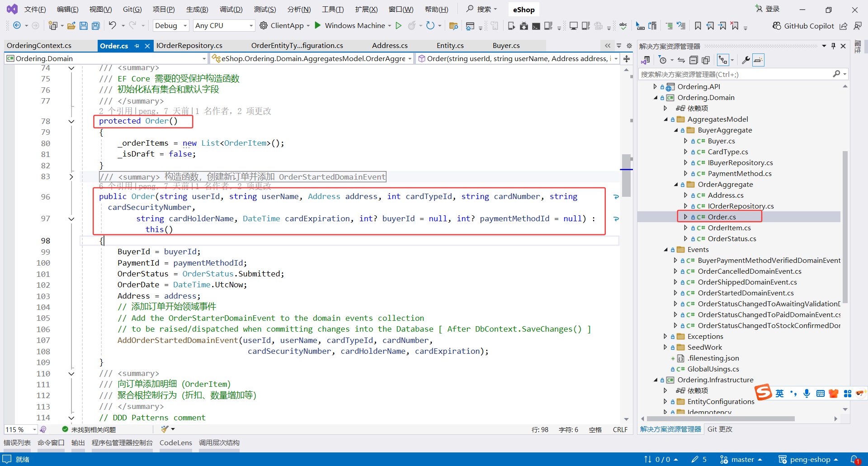Click the spell checker abc icon

[623, 26]
